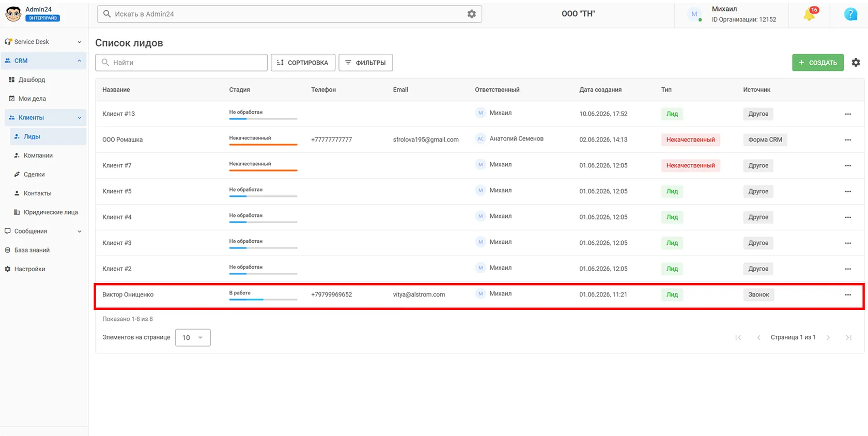Click the help question mark icon
The height and width of the screenshot is (436, 868).
click(850, 14)
